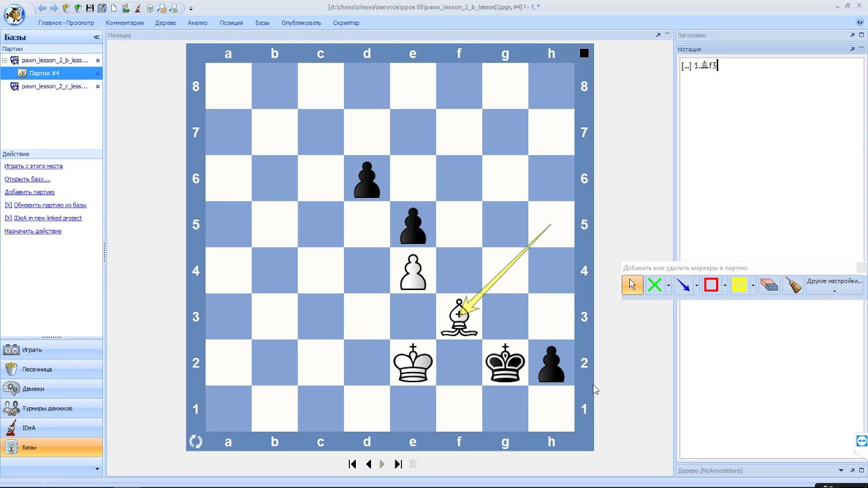This screenshot has width=868, height=488.
Task: Select the yellow highlight square marker
Action: 739,285
